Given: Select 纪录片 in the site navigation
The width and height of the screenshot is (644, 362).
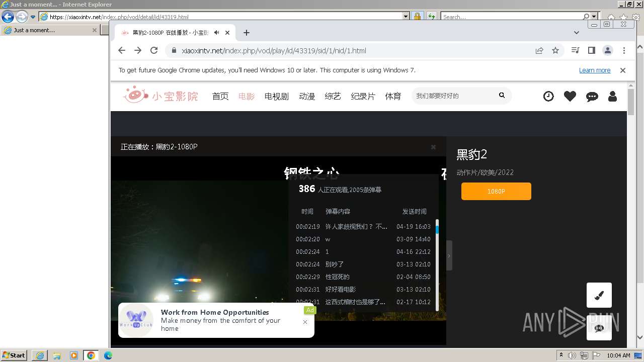Looking at the screenshot, I should coord(363,96).
